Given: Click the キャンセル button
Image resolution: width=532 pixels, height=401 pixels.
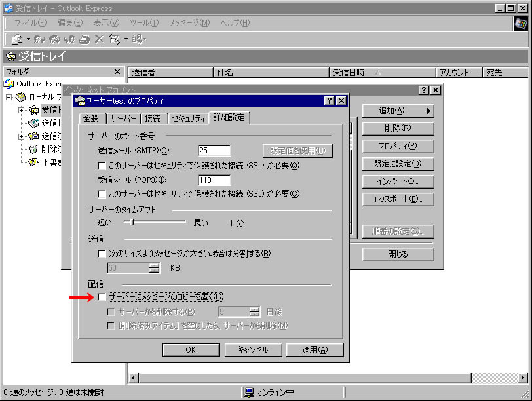Looking at the screenshot, I should pos(253,350).
